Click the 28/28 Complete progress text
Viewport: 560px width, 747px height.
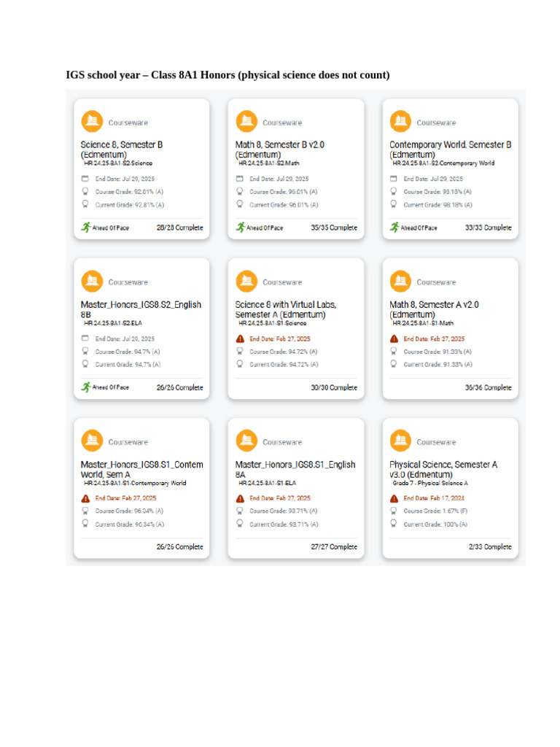pyautogui.click(x=179, y=228)
